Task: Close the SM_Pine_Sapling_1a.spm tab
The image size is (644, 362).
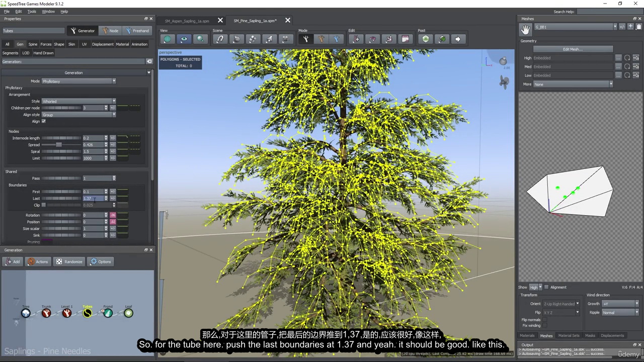Action: pyautogui.click(x=288, y=21)
